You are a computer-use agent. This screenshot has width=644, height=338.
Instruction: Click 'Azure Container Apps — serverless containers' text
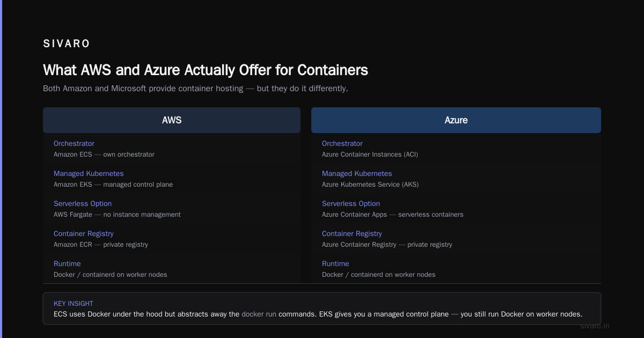pyautogui.click(x=393, y=215)
